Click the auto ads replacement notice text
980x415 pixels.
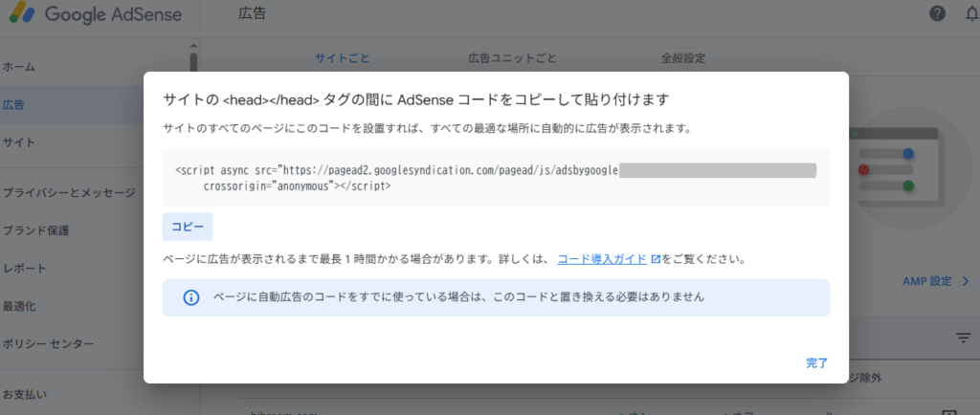[x=458, y=297]
